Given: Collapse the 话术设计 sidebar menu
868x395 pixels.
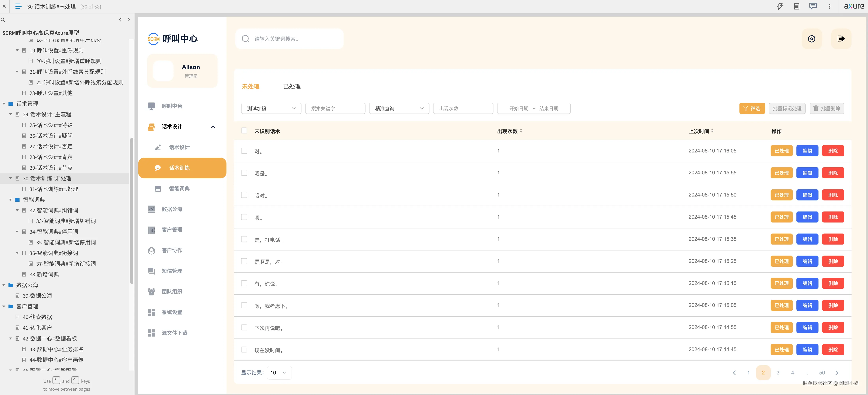Looking at the screenshot, I should (213, 127).
